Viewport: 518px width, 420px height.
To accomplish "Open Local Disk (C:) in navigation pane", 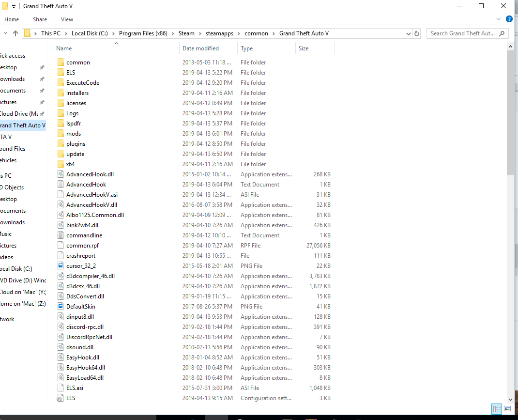I will tap(16, 269).
